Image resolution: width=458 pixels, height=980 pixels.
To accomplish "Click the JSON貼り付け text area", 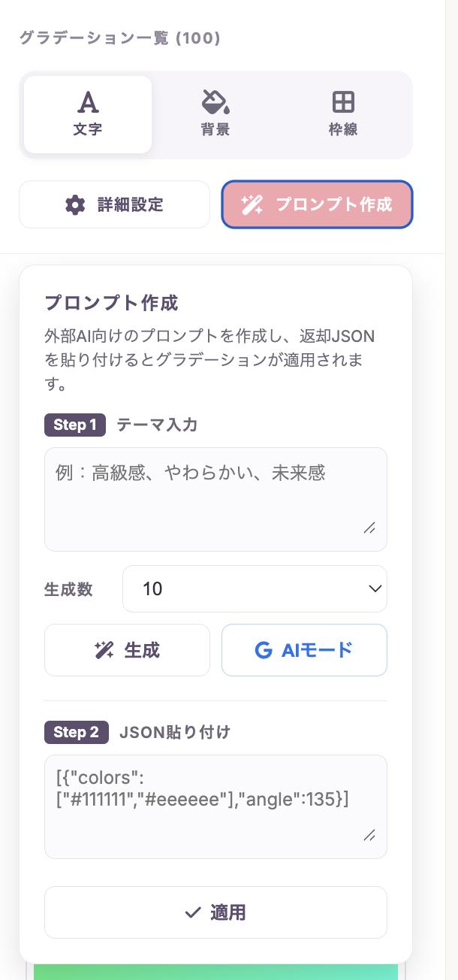I will pos(215,806).
